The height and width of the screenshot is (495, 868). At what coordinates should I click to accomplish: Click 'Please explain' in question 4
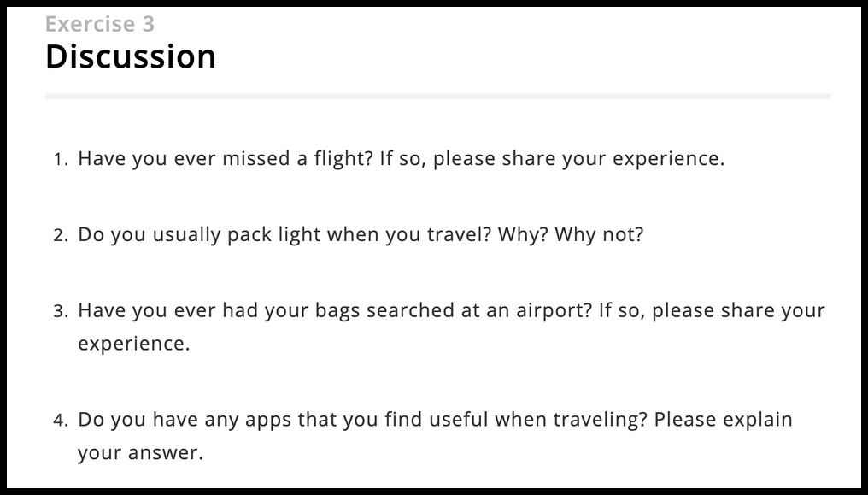pos(723,421)
